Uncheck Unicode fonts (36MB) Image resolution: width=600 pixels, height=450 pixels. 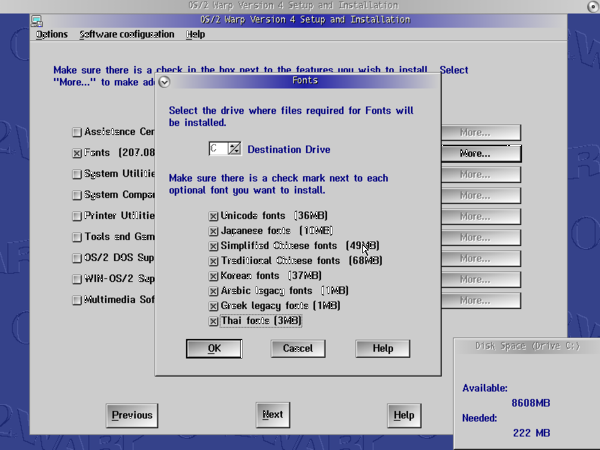click(x=213, y=216)
